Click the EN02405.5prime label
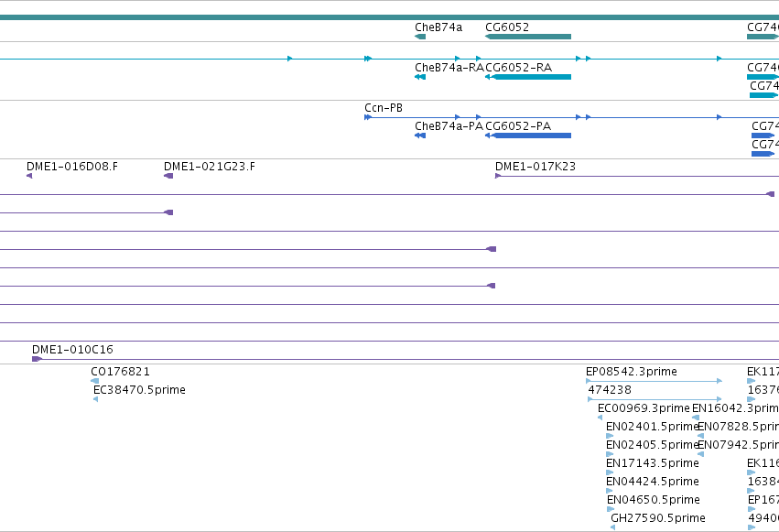This screenshot has width=779, height=532. click(x=653, y=445)
